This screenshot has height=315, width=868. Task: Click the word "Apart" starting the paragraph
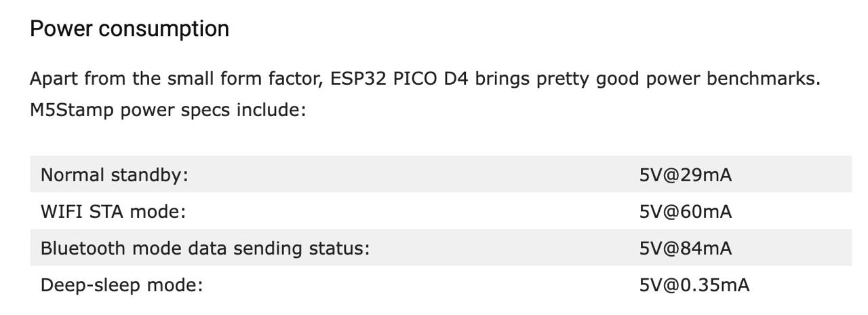(54, 79)
